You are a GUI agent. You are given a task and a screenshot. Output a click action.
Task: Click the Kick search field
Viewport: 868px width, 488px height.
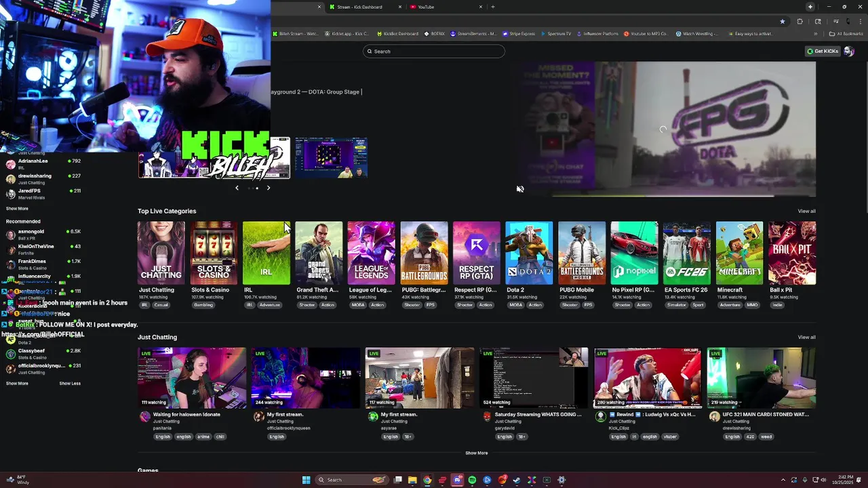(x=434, y=52)
